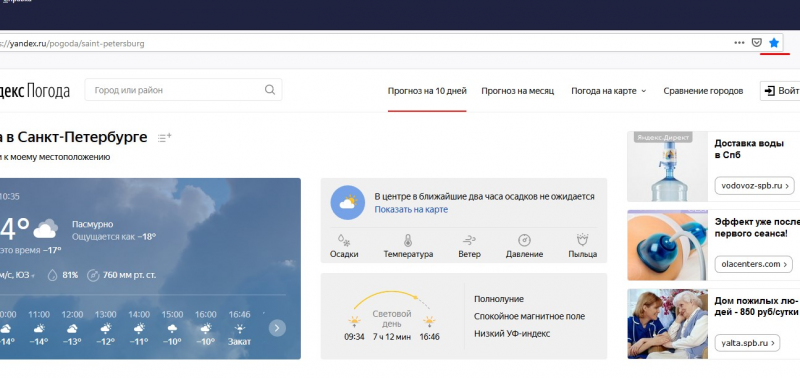The width and height of the screenshot is (800, 378).
Task: Click 760 мм рт. ст. pressure value
Action: tap(129, 275)
